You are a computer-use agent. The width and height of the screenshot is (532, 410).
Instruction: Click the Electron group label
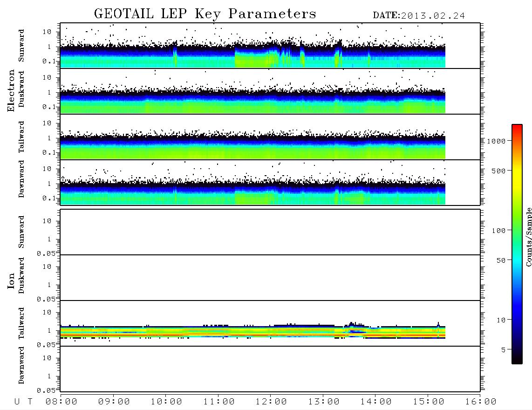point(11,91)
